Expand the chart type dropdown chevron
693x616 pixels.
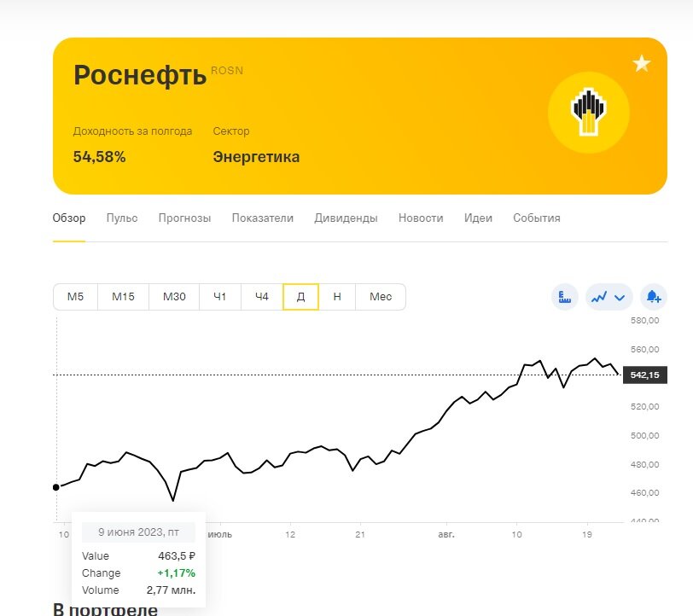click(x=618, y=296)
